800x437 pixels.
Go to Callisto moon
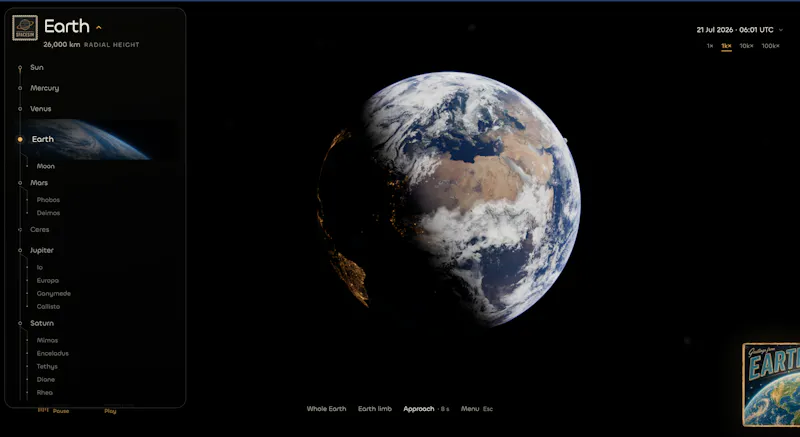48,306
